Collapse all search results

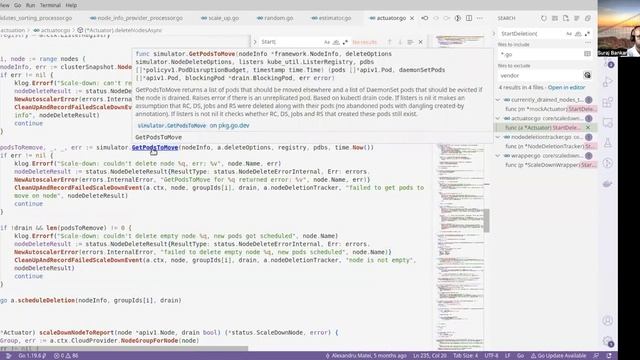[588, 18]
